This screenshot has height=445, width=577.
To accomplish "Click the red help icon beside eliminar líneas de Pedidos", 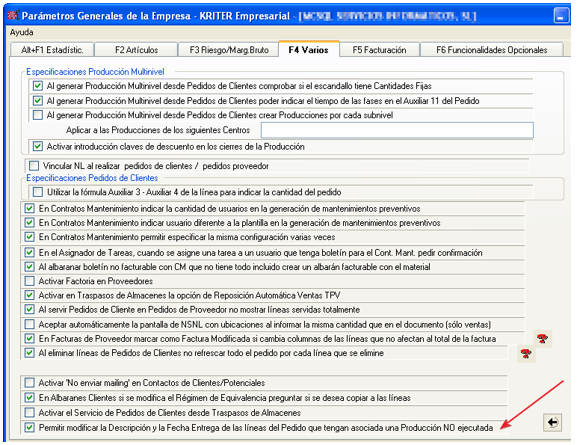I will tap(526, 354).
